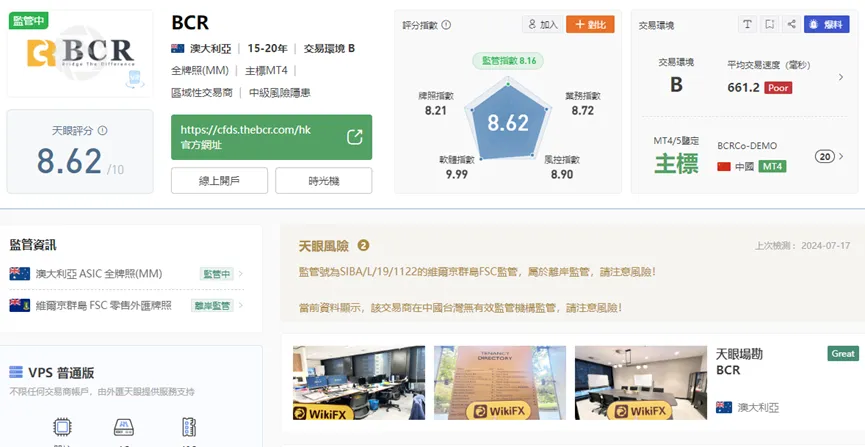Image resolution: width=865 pixels, height=447 pixels.
Task: Click the 時光機 button
Action: [x=324, y=180]
